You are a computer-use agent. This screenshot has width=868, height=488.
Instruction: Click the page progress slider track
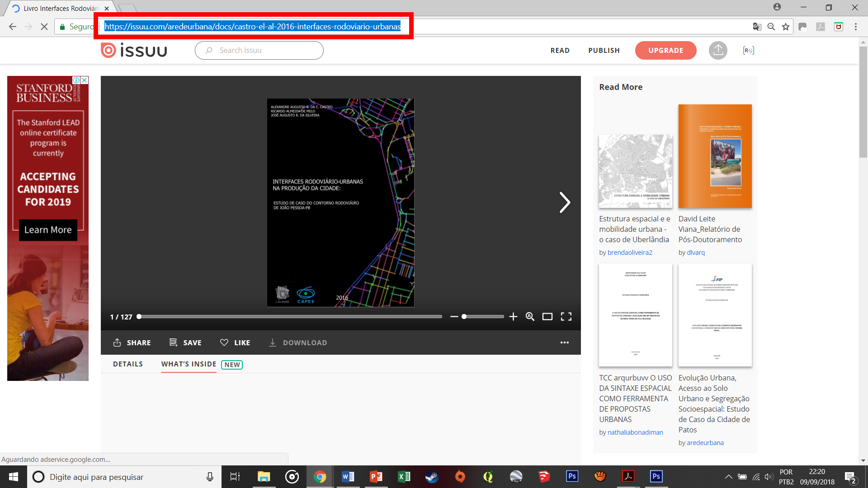click(289, 317)
